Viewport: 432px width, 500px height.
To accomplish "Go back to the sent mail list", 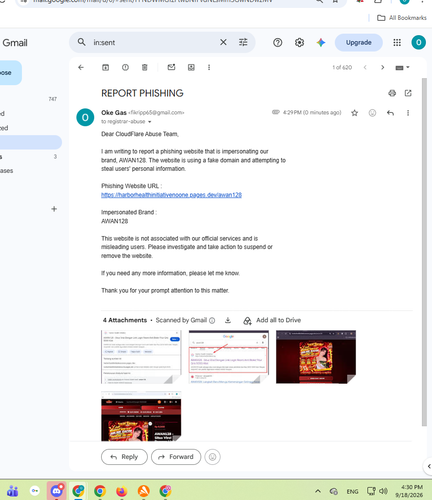I will coord(81,68).
